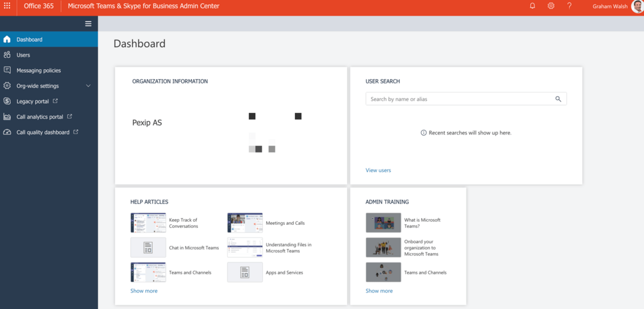This screenshot has width=644, height=309.
Task: Click the Users people icon
Action: 7,55
